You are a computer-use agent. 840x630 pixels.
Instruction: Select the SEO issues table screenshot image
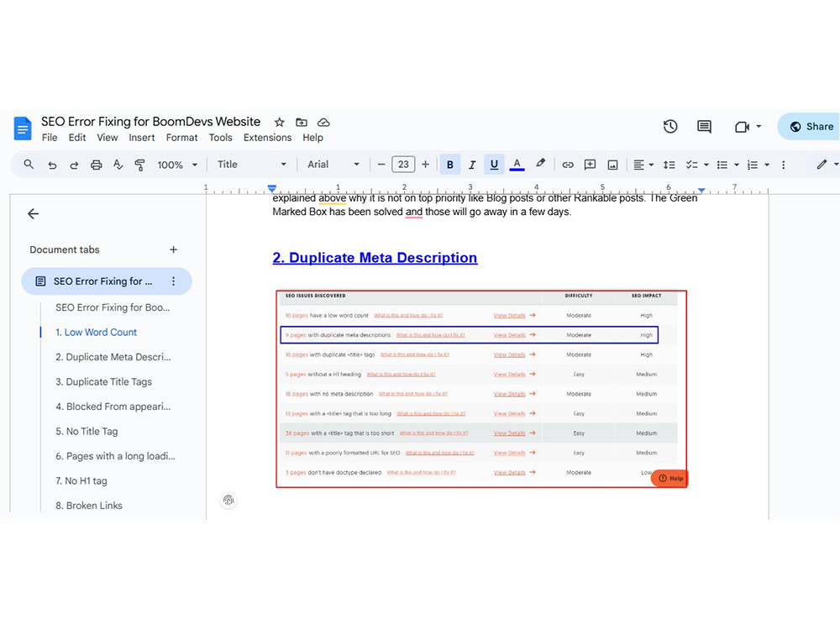point(481,389)
